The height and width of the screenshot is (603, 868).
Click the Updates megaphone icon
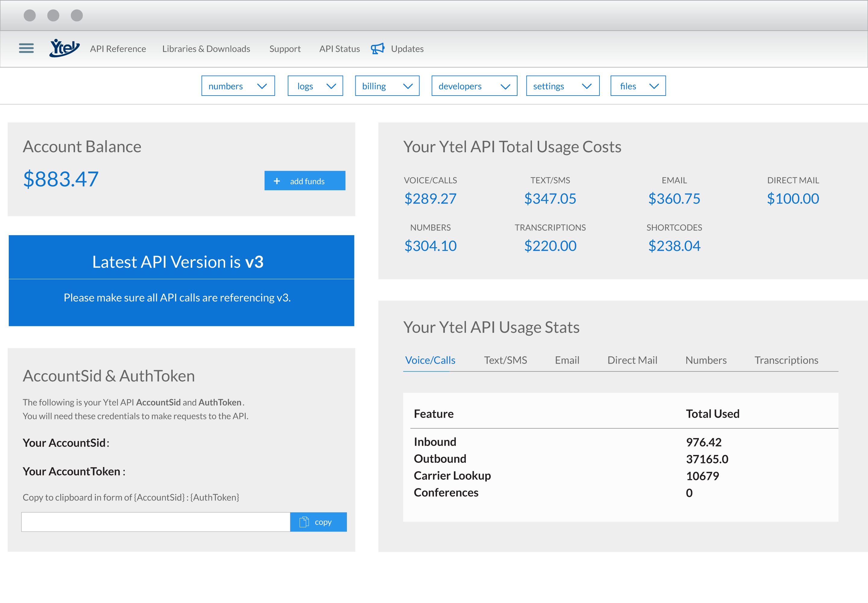[378, 48]
